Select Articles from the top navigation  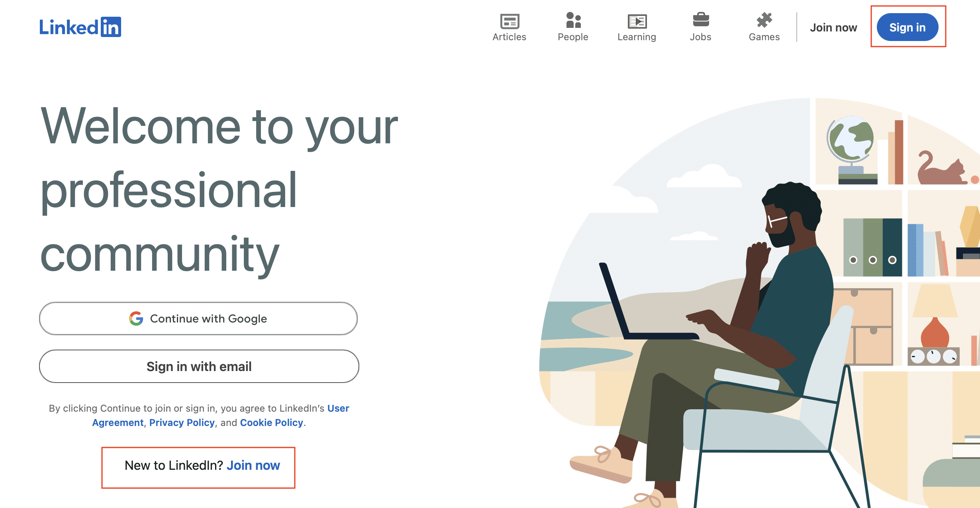pos(510,27)
